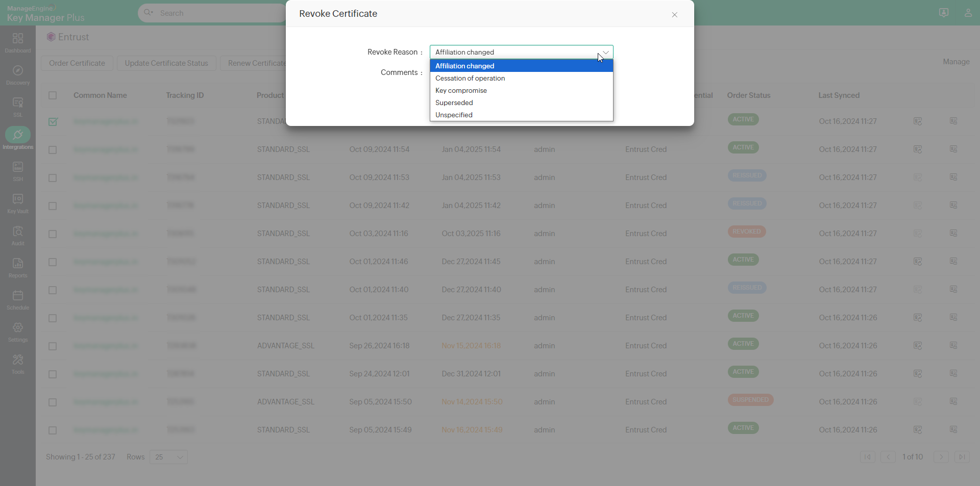980x486 pixels.
Task: Uncheck the first certificate row checkbox
Action: (x=53, y=121)
